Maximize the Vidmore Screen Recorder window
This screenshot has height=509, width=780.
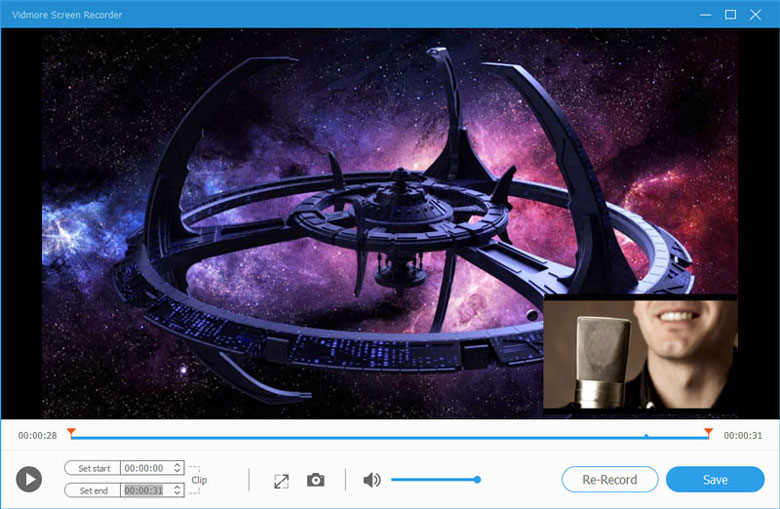[x=730, y=14]
